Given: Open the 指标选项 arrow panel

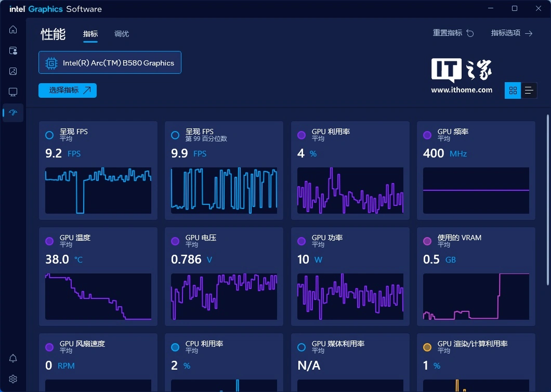Looking at the screenshot, I should point(511,33).
